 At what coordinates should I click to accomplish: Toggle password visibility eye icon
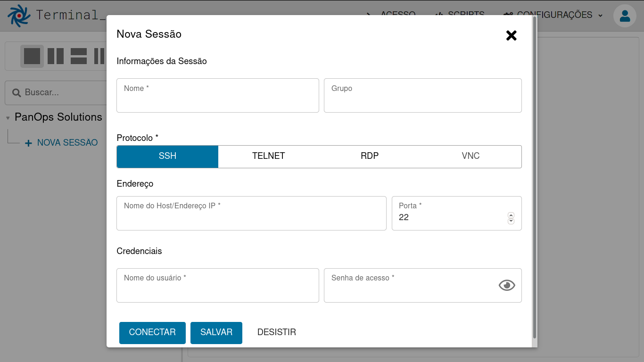click(x=507, y=285)
